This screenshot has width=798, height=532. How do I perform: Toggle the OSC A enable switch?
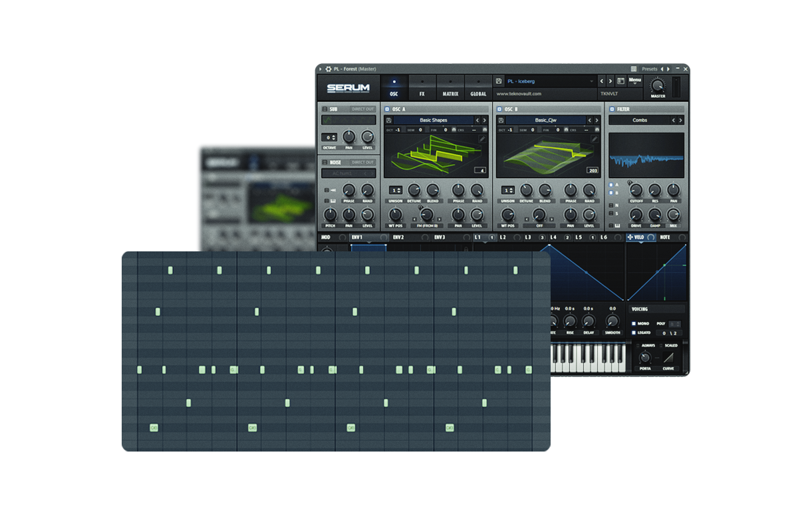388,109
